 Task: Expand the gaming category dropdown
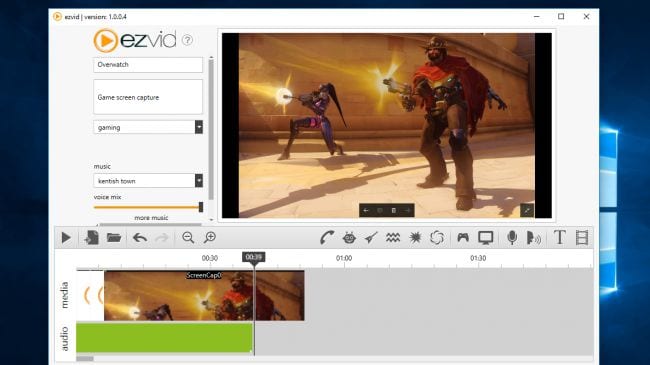(199, 127)
